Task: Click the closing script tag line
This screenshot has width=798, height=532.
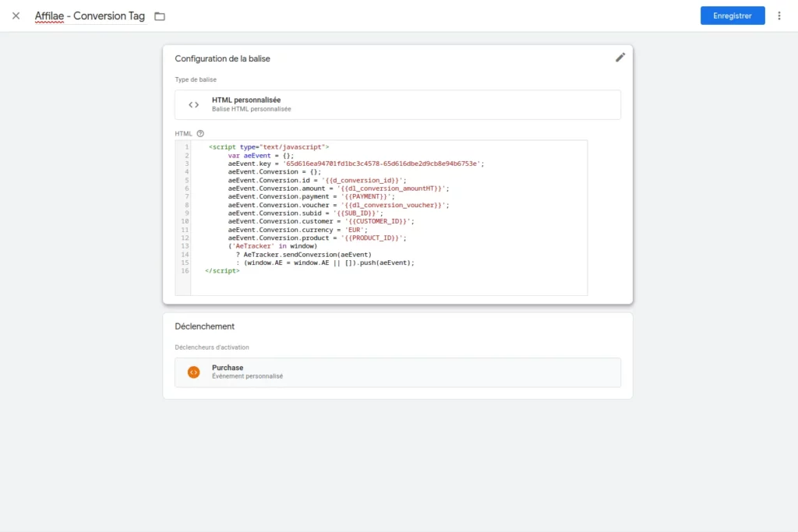Action: (x=222, y=270)
